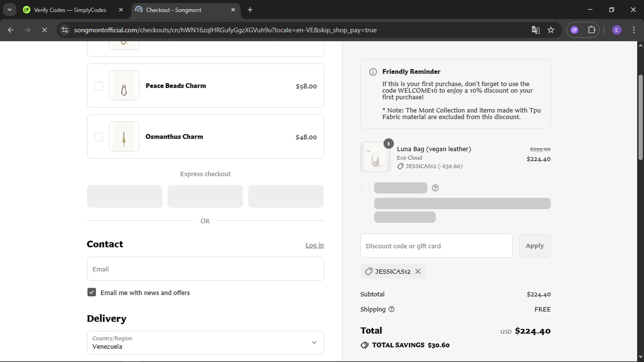
Task: Click the FREE shipping value
Action: pos(543,309)
